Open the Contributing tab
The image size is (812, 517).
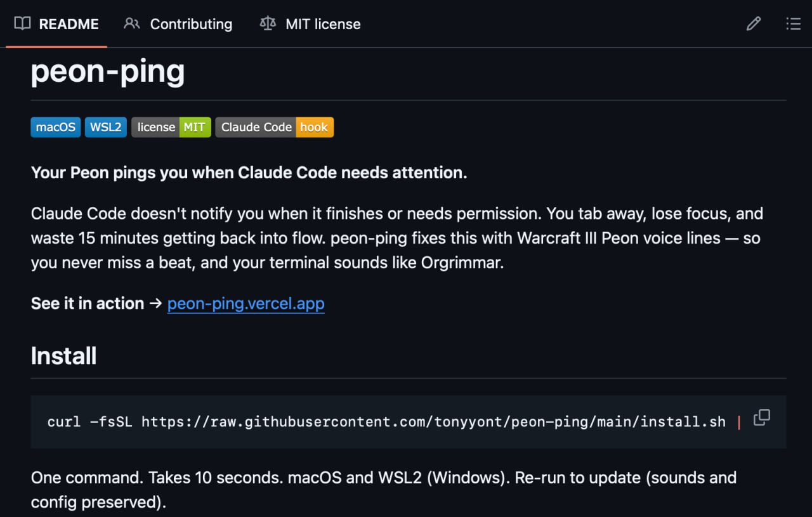coord(191,24)
